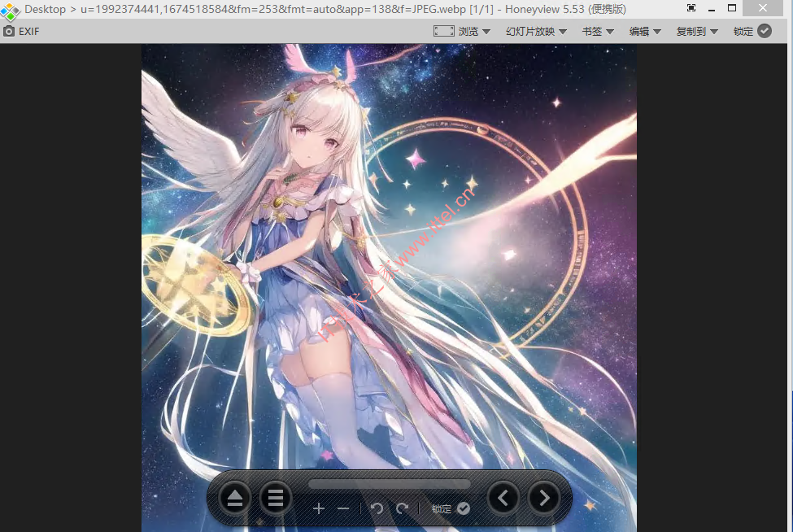The height and width of the screenshot is (532, 793).
Task: Expand the 浏览 dropdown arrow
Action: pos(486,32)
